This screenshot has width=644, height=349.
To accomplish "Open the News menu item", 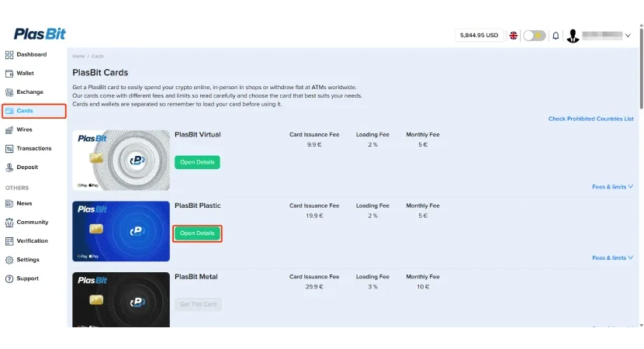I will (24, 204).
